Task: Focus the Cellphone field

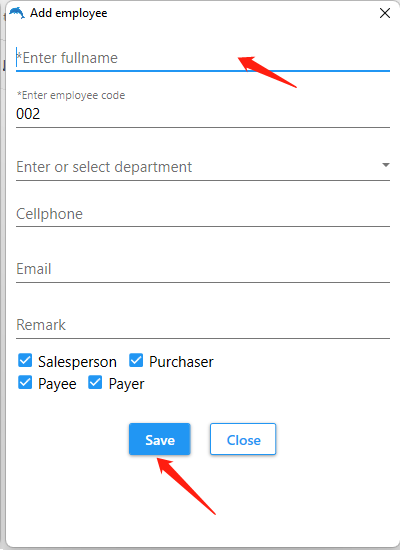Action: pyautogui.click(x=203, y=214)
